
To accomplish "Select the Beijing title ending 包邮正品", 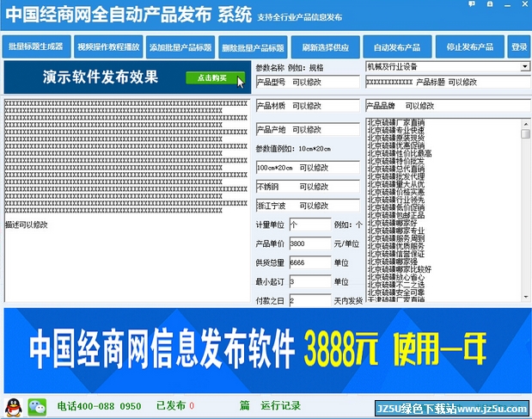I will pos(396,215).
